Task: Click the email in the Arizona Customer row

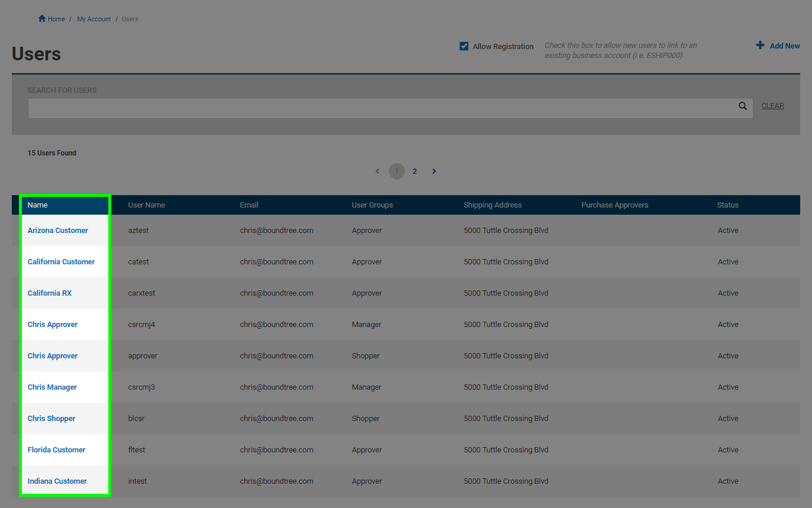Action: pyautogui.click(x=276, y=231)
